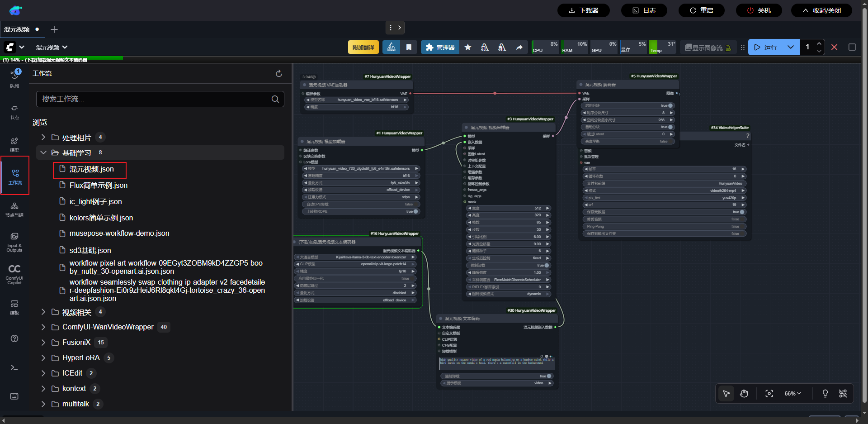
Task: Collapse the 基础学习 folder
Action: click(x=43, y=152)
